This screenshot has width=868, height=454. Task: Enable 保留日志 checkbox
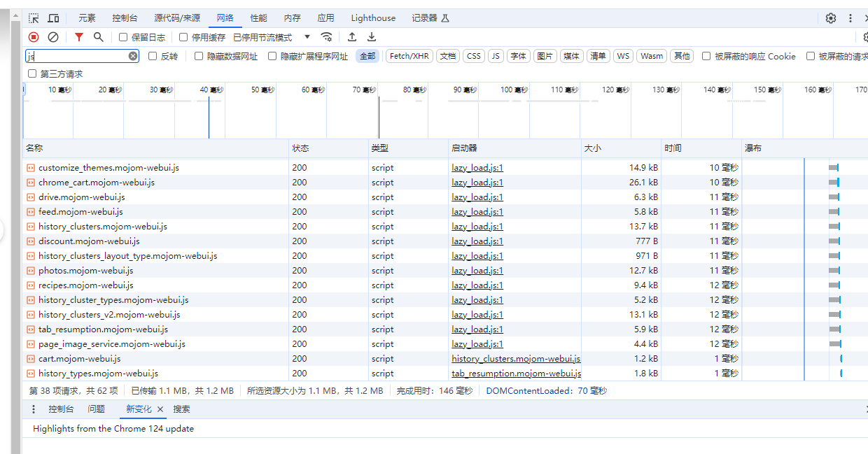click(x=123, y=37)
